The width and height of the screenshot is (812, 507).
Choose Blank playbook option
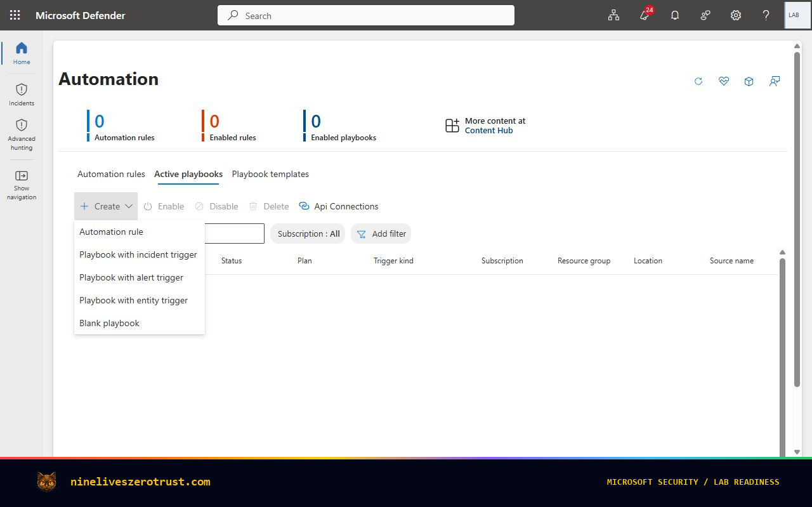(140, 323)
